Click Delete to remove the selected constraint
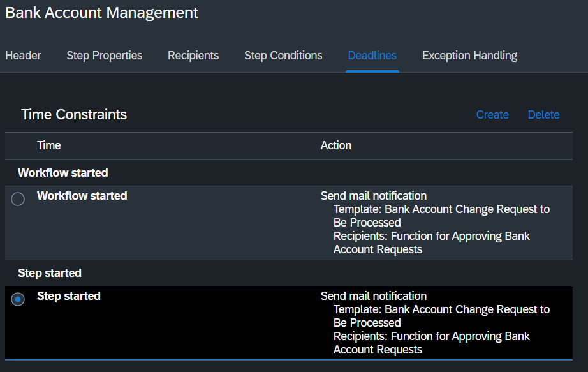Image resolution: width=588 pixels, height=372 pixels. (x=543, y=114)
